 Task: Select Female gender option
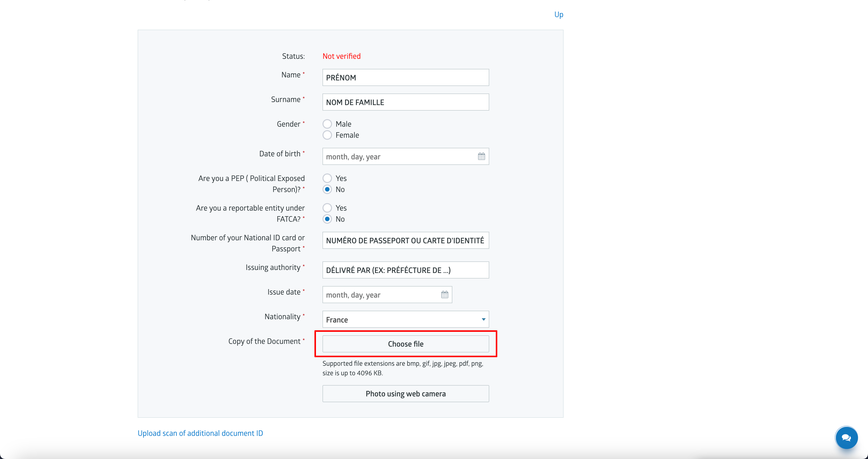pos(327,135)
